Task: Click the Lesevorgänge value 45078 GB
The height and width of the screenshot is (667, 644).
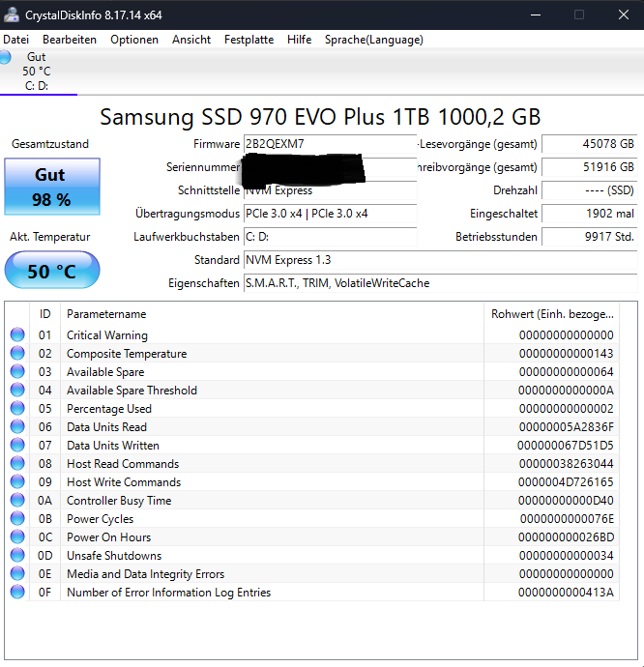Action: coord(590,144)
